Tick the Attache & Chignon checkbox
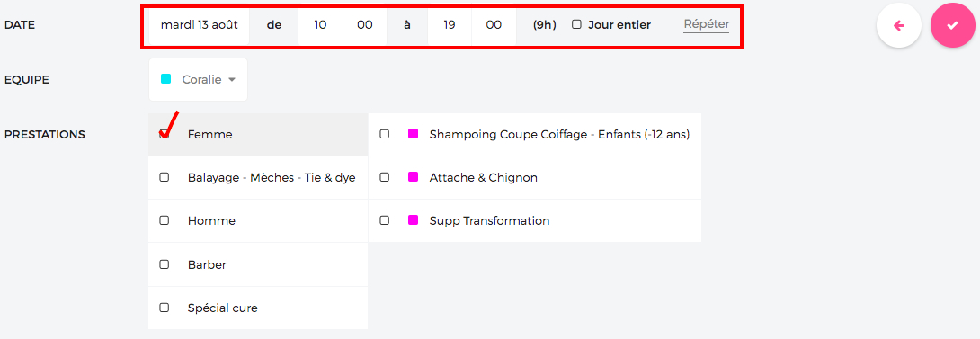The image size is (980, 339). [x=385, y=177]
